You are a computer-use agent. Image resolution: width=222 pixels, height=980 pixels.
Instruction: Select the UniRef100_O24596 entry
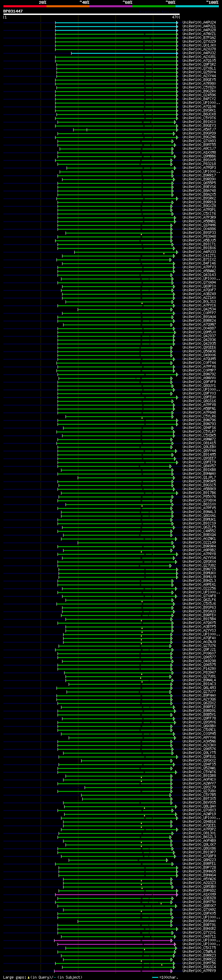click(199, 95)
